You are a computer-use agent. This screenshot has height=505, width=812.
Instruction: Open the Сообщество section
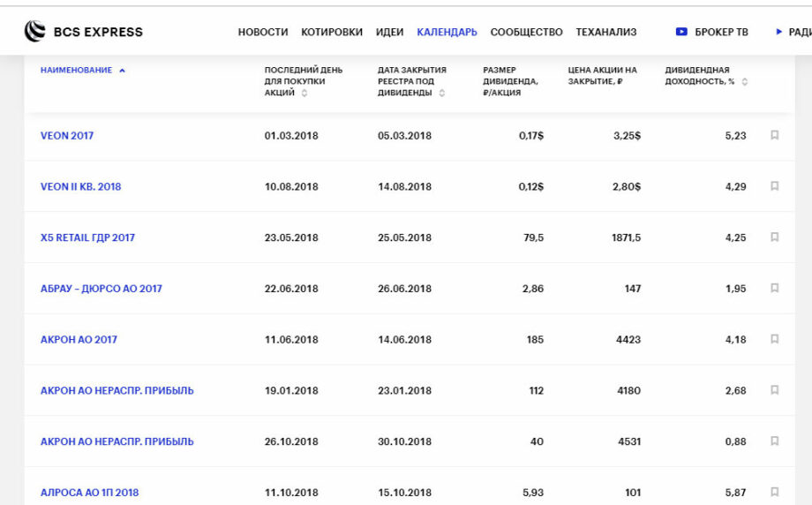click(x=526, y=32)
